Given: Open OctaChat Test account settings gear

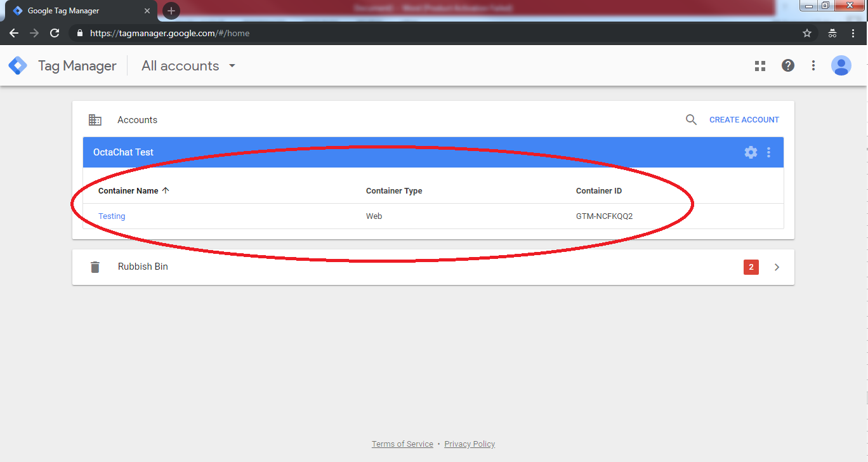Looking at the screenshot, I should [751, 152].
